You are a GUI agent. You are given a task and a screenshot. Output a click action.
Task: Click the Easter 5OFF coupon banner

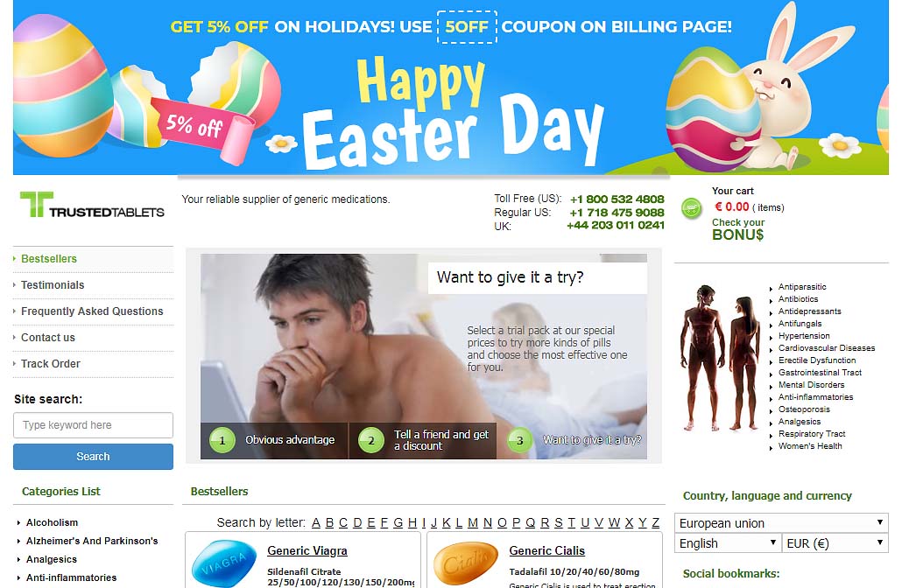coord(451,87)
